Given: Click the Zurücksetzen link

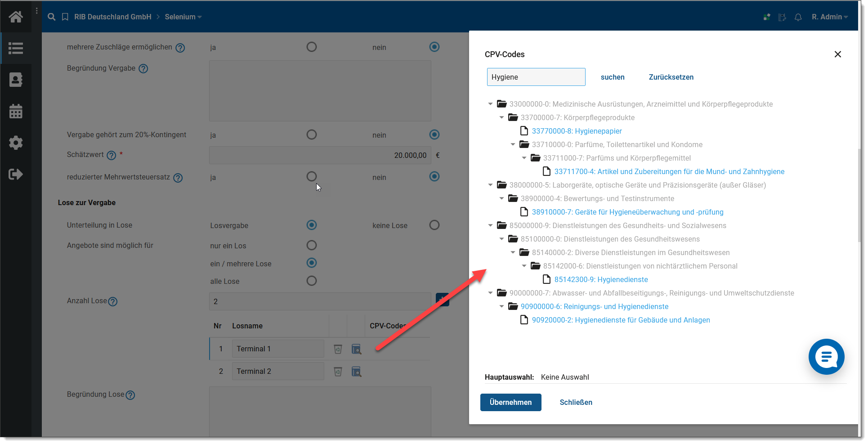Looking at the screenshot, I should tap(671, 77).
